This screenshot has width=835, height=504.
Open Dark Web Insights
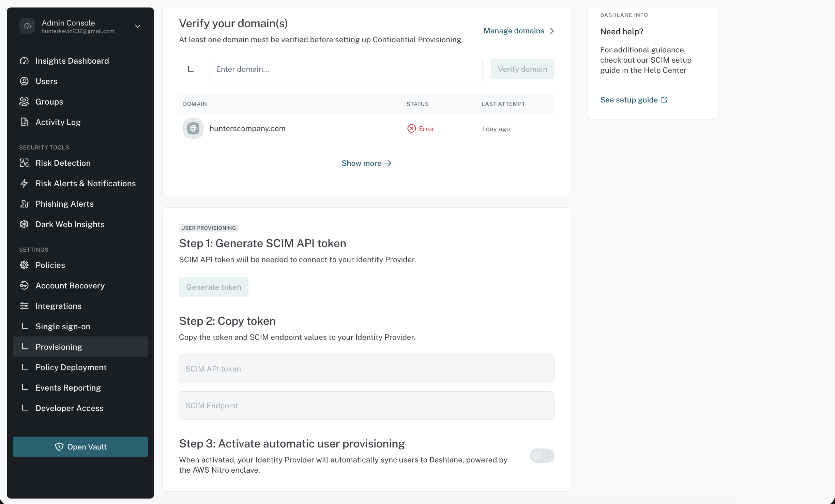click(70, 224)
